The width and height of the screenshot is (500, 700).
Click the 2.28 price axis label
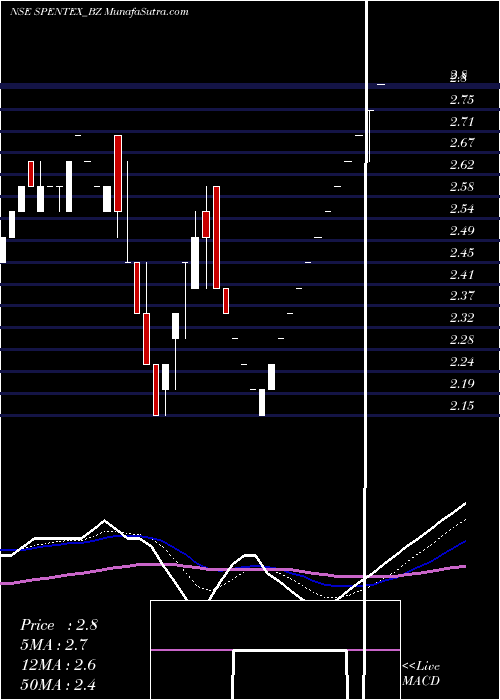(x=462, y=340)
